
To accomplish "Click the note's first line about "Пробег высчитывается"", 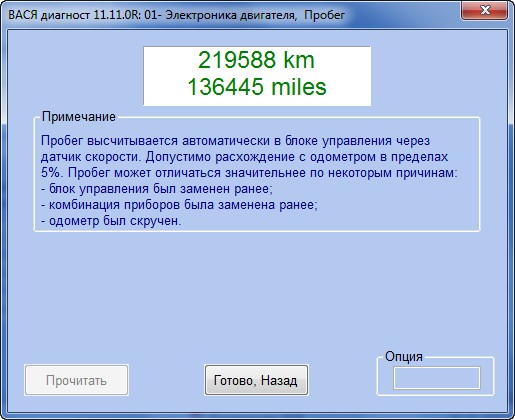I will coord(235,141).
